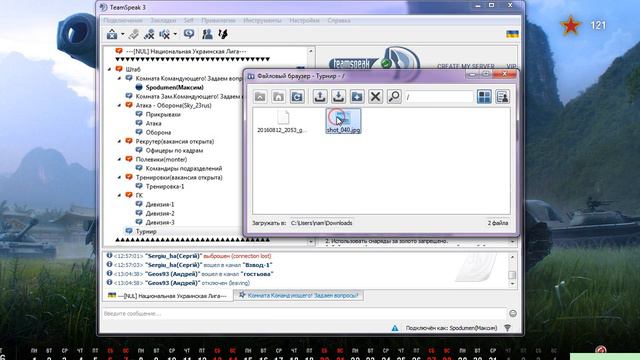Select the Турнир channel
The image size is (640, 360).
point(146,231)
